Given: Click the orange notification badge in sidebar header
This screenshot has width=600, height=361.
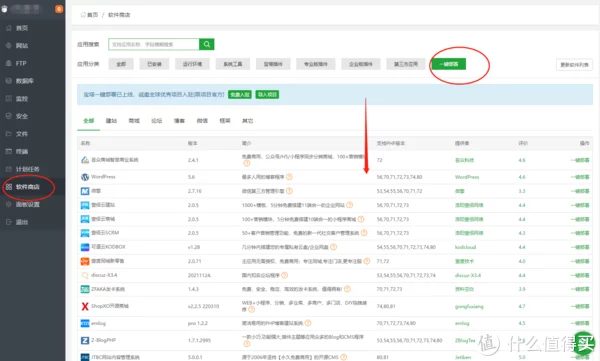Looking at the screenshot, I should pos(59,9).
